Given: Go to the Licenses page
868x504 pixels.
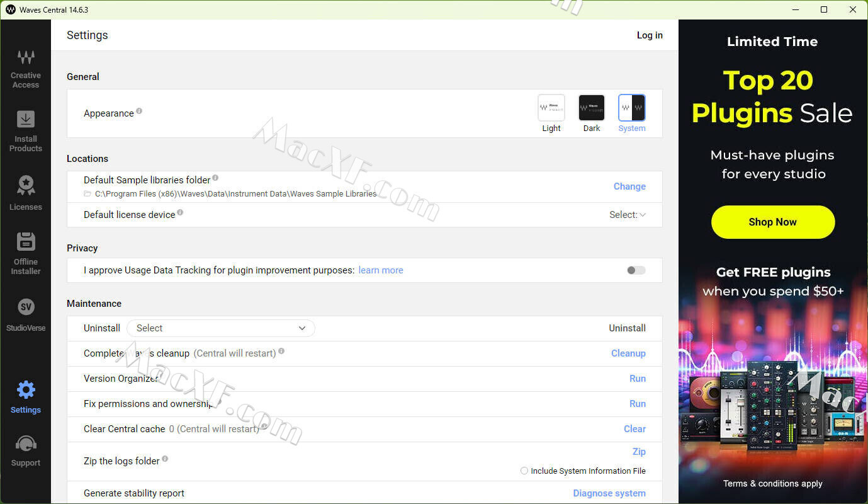Looking at the screenshot, I should [26, 193].
